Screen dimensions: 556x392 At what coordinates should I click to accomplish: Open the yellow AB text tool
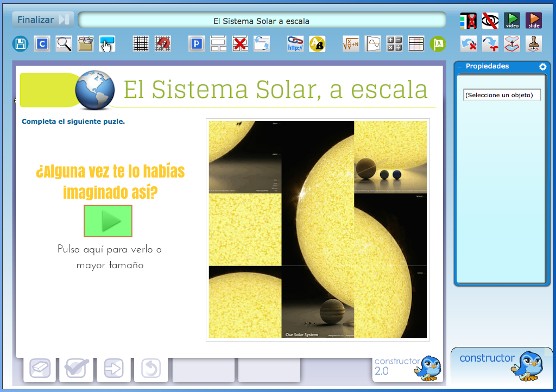(x=317, y=44)
